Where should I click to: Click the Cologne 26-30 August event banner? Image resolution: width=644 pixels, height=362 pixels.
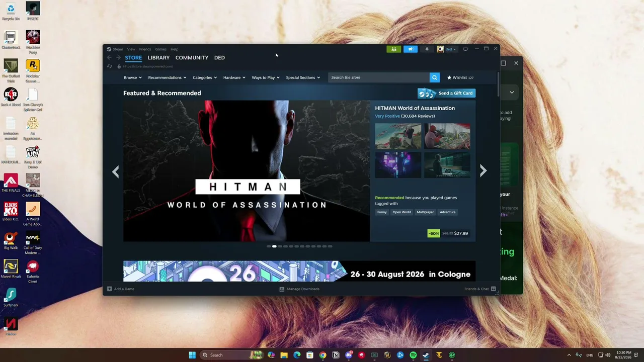click(x=299, y=271)
